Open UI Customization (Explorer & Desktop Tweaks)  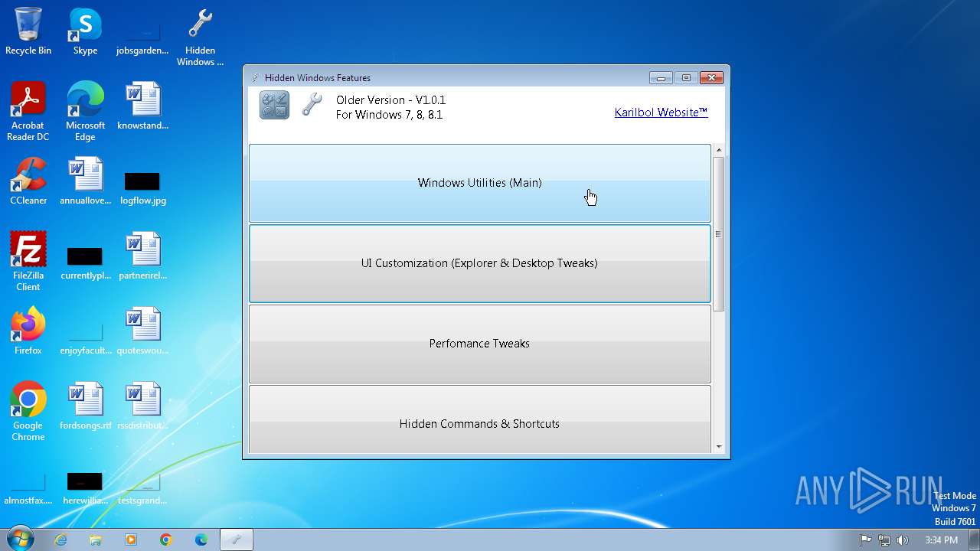point(480,263)
